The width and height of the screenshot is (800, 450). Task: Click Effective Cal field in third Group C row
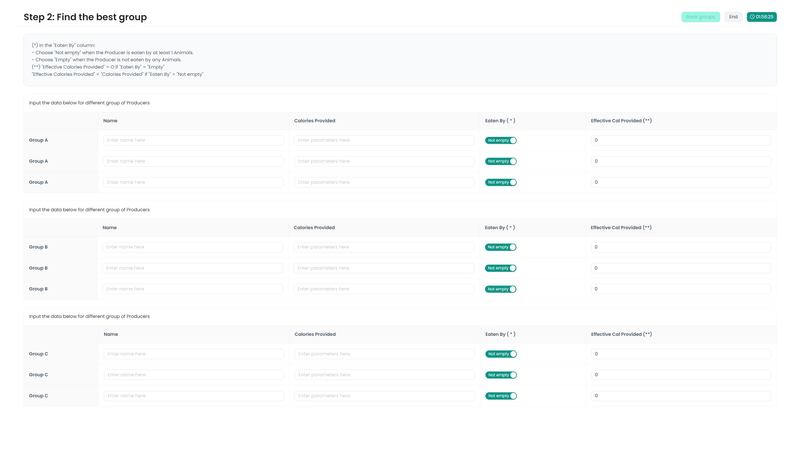click(681, 395)
